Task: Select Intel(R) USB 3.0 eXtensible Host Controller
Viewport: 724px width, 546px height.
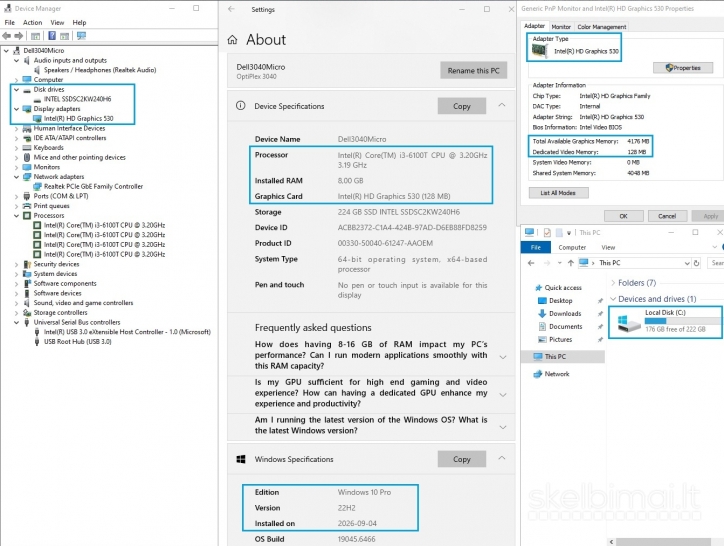Action: [x=127, y=332]
